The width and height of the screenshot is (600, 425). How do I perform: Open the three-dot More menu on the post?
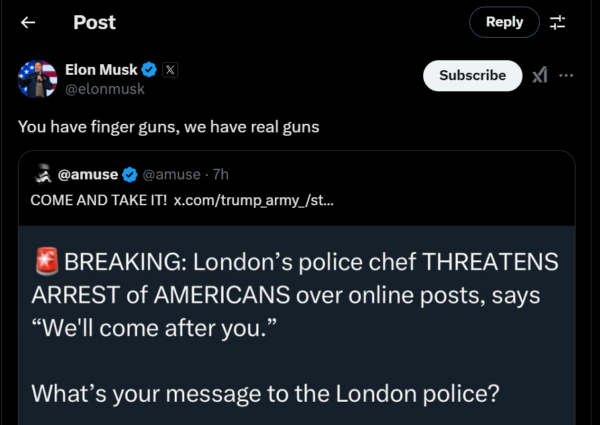(x=567, y=75)
